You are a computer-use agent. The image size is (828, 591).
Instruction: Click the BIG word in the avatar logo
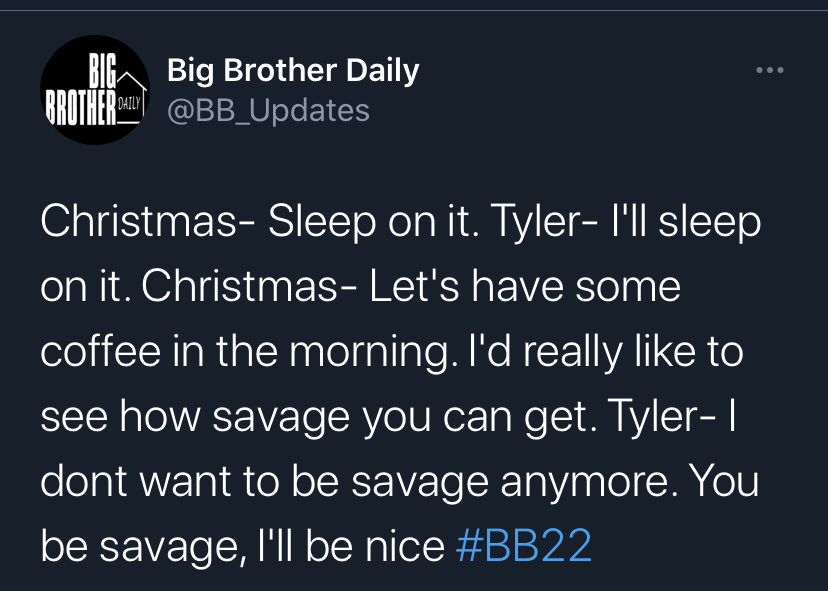click(102, 70)
